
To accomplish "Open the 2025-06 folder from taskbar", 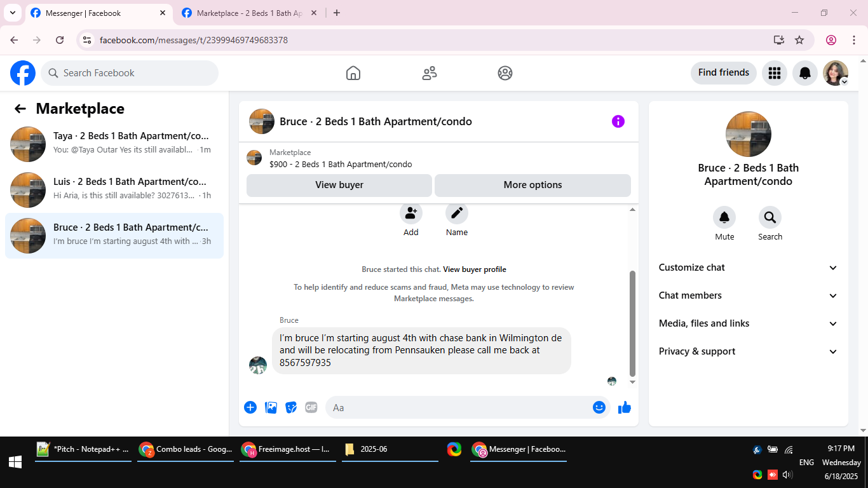I will coord(390,450).
